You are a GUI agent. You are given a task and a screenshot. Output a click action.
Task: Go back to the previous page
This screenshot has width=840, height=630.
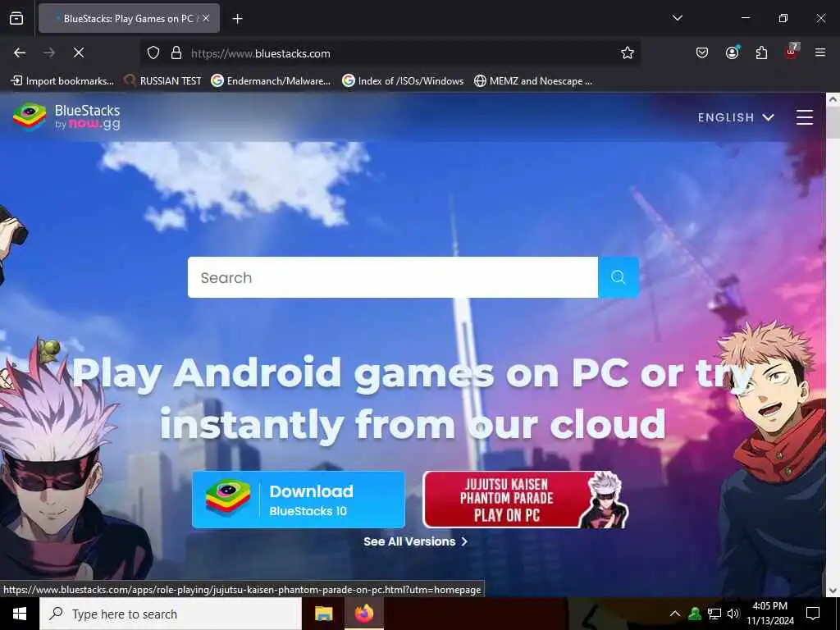pos(20,52)
